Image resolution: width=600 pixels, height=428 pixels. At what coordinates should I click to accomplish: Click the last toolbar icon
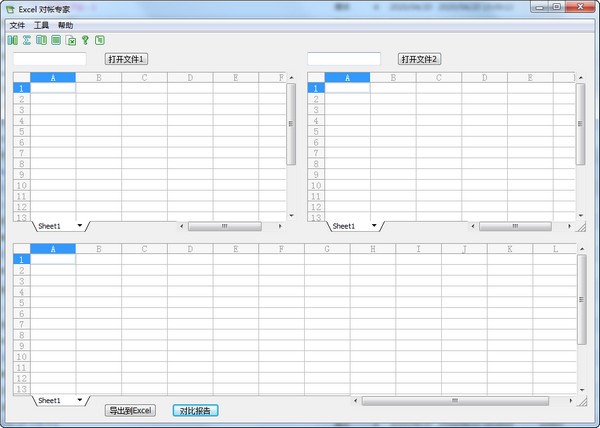(100, 40)
